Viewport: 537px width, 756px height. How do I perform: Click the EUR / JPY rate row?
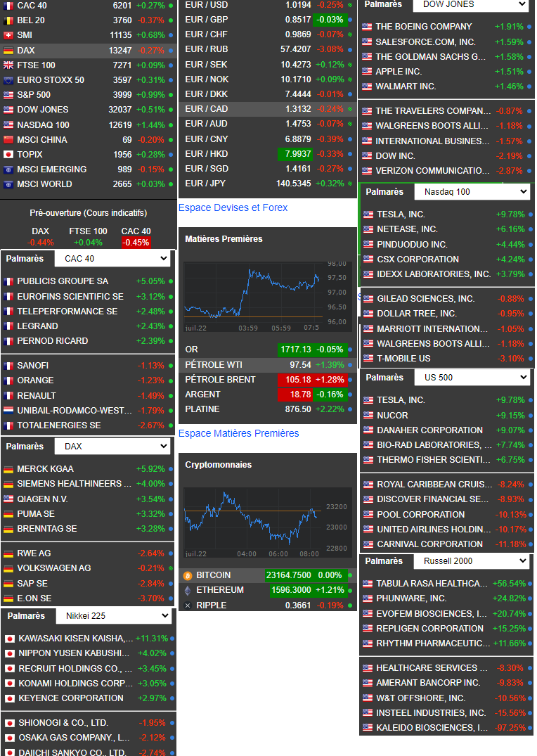[267, 184]
